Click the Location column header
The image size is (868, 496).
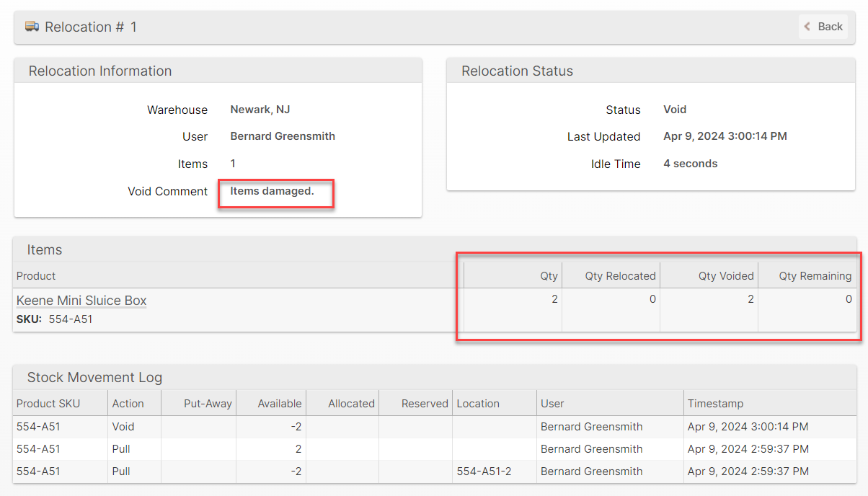coord(478,404)
